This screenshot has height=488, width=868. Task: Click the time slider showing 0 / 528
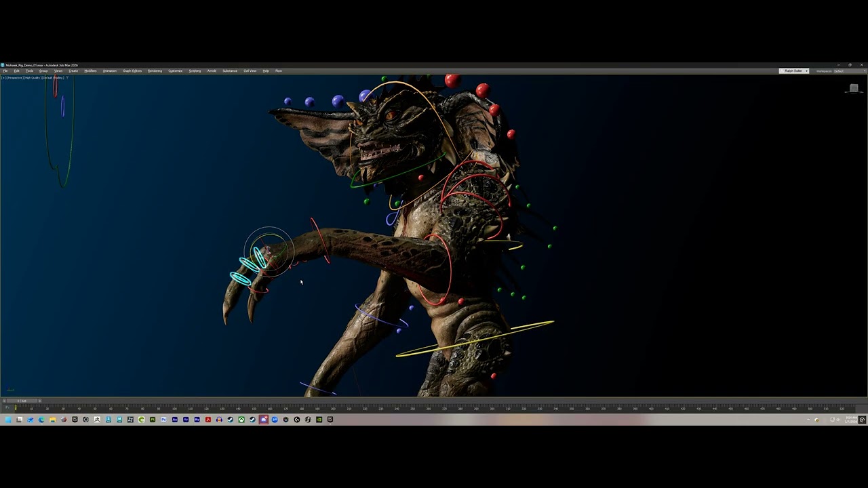pyautogui.click(x=22, y=401)
